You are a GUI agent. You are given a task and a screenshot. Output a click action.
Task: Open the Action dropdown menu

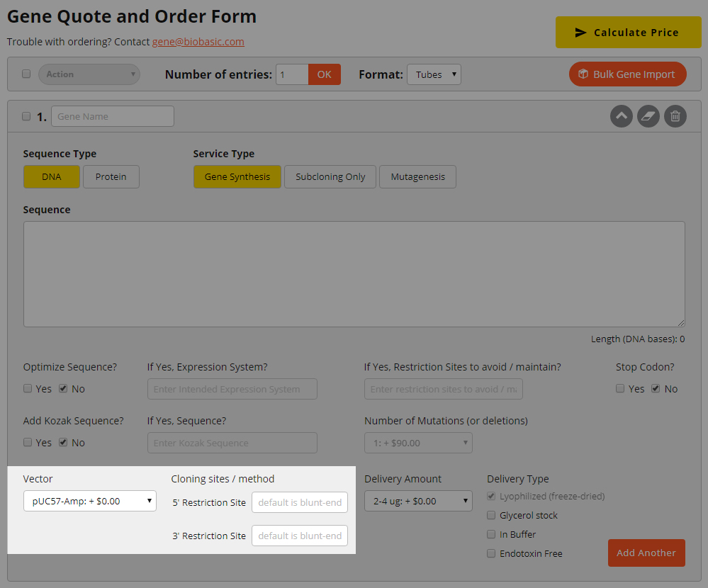[89, 74]
